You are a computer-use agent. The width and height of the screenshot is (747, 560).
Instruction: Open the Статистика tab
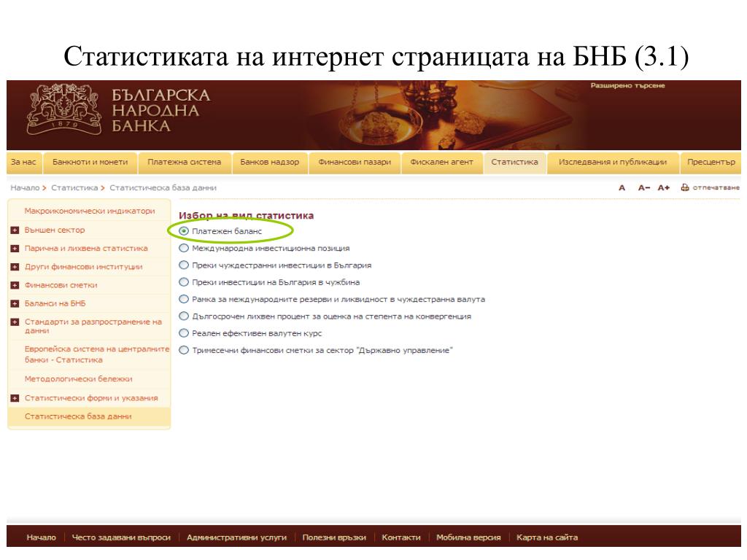(514, 163)
